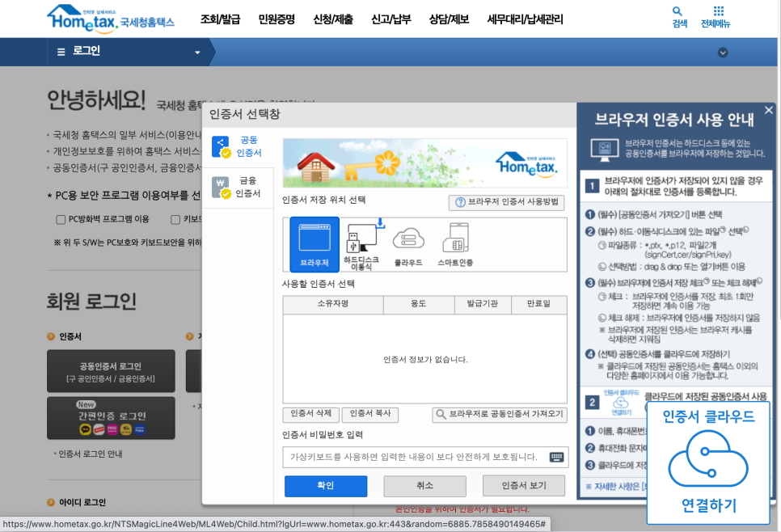The image size is (781, 532).
Task: Click the 소유자명 column header
Action: [333, 304]
